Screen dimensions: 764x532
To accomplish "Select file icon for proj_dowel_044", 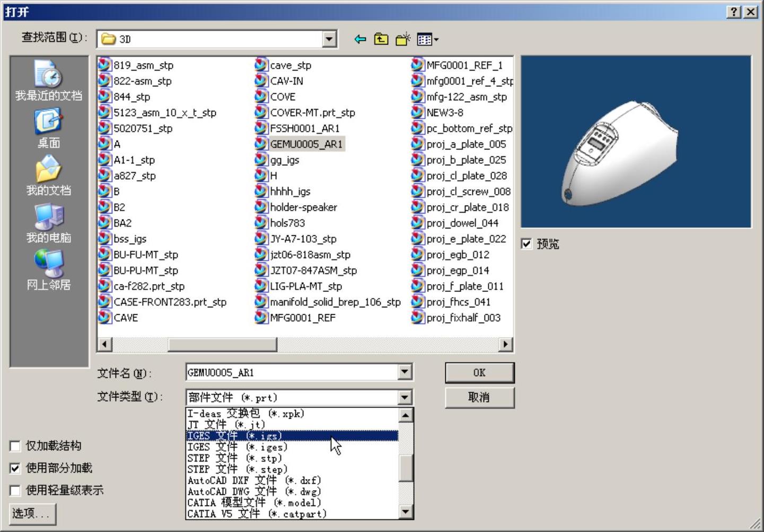I will click(x=418, y=223).
